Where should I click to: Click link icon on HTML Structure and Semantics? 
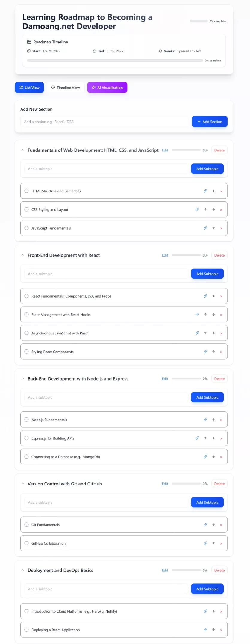click(205, 191)
